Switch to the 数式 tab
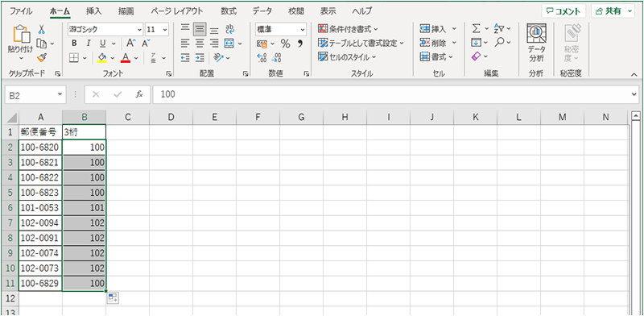Image resolution: width=644 pixels, height=316 pixels. 229,11
